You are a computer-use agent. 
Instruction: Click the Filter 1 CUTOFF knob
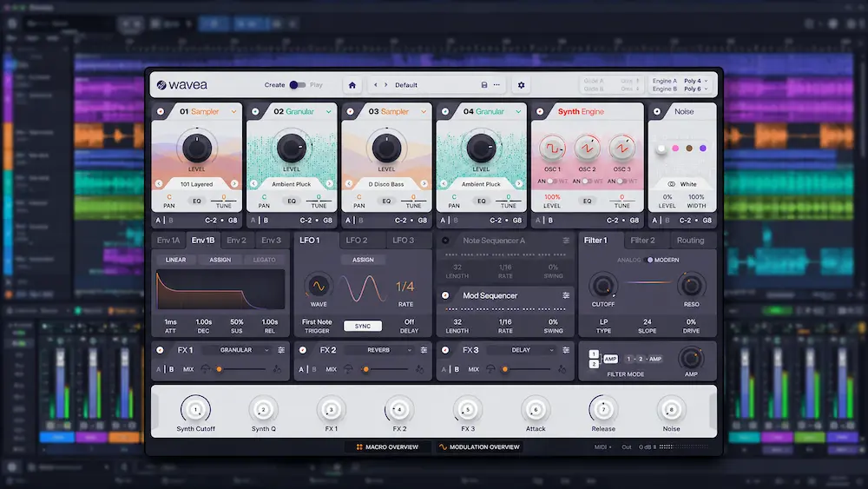click(603, 287)
